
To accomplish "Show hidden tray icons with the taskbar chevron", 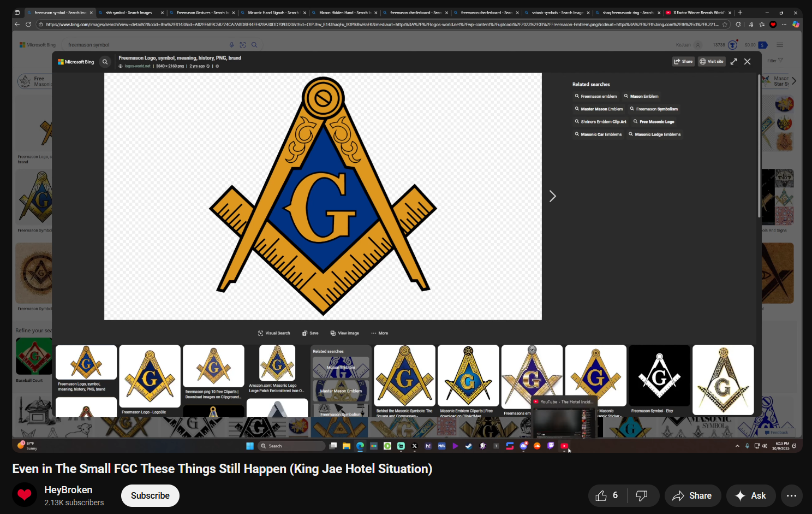I will [x=737, y=446].
